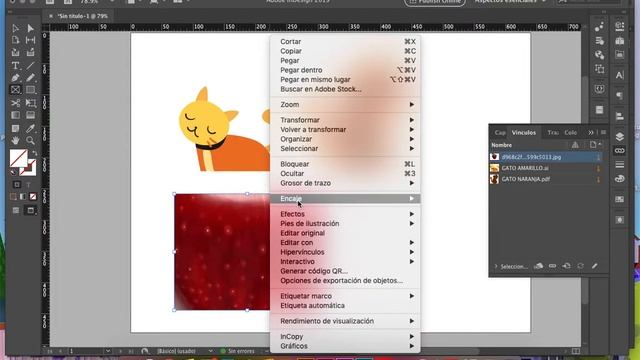Choose Generar código QR

(x=345, y=271)
